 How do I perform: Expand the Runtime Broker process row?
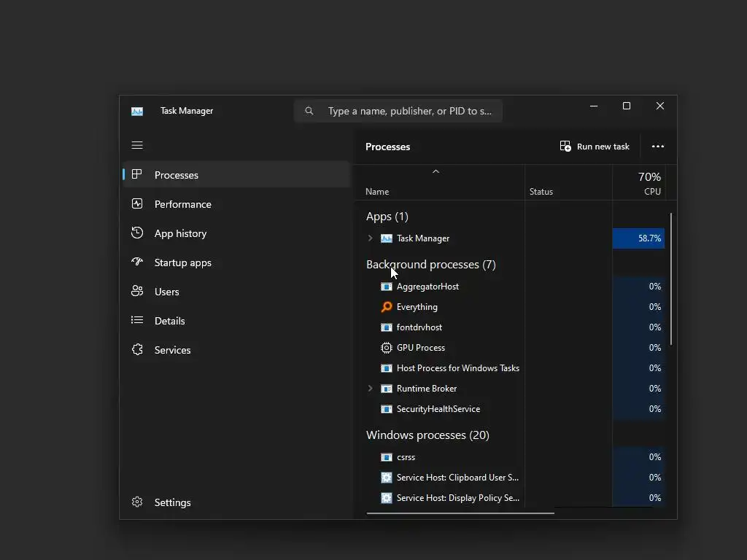click(370, 388)
